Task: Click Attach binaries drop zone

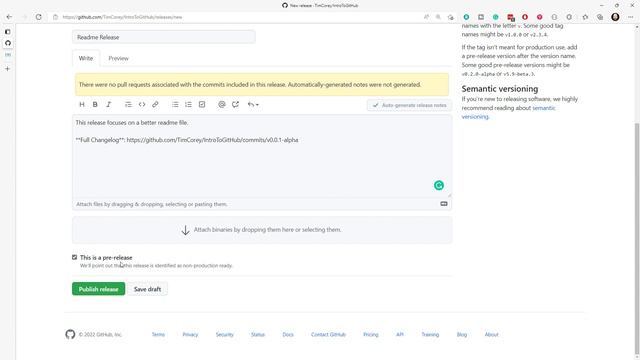Action: pyautogui.click(x=262, y=230)
